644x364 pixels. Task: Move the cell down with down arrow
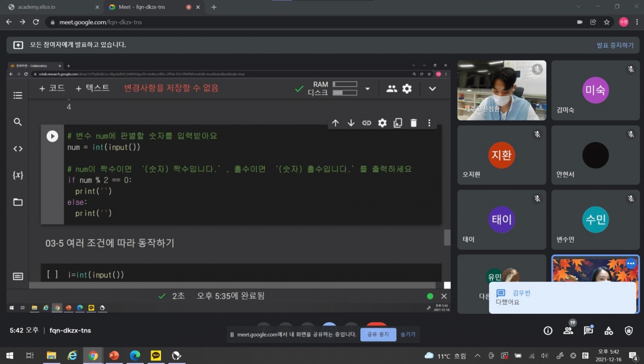[351, 123]
